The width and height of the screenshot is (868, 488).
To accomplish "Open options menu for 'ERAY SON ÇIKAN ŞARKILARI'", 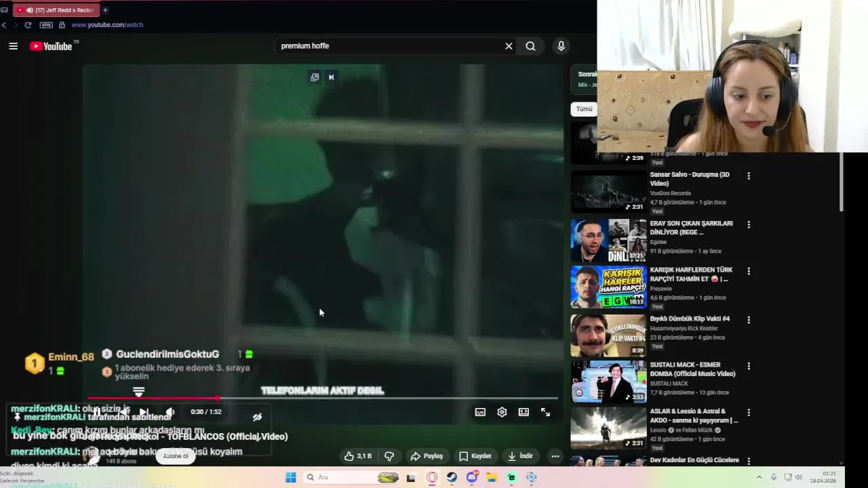I will pos(749,224).
